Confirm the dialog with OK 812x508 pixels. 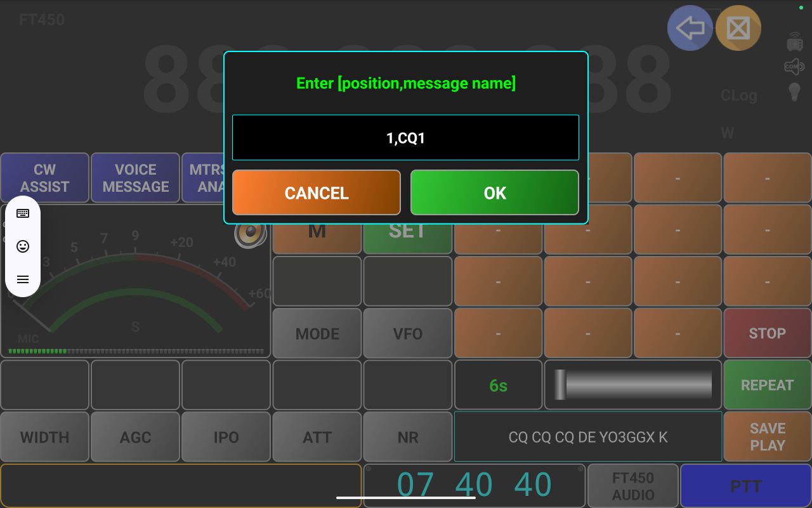click(x=494, y=192)
